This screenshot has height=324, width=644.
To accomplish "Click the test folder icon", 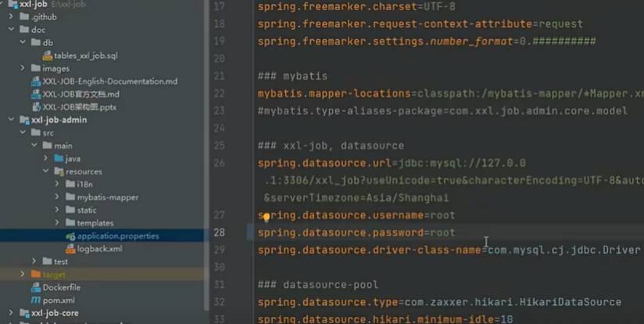I will [x=47, y=261].
